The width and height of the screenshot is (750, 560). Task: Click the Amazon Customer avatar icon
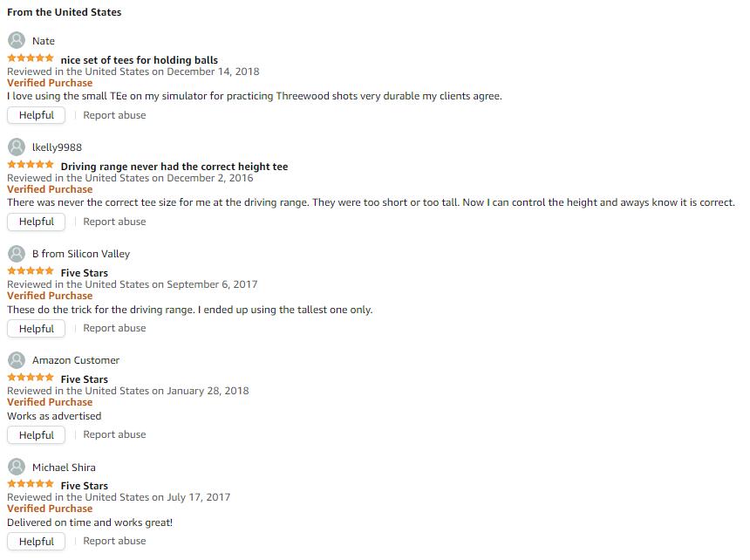coord(17,360)
